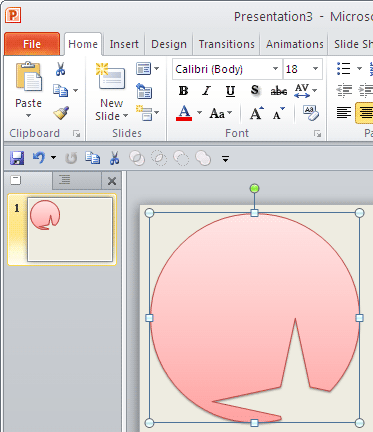
Task: Activate the Format Painter brush
Action: [x=61, y=113]
